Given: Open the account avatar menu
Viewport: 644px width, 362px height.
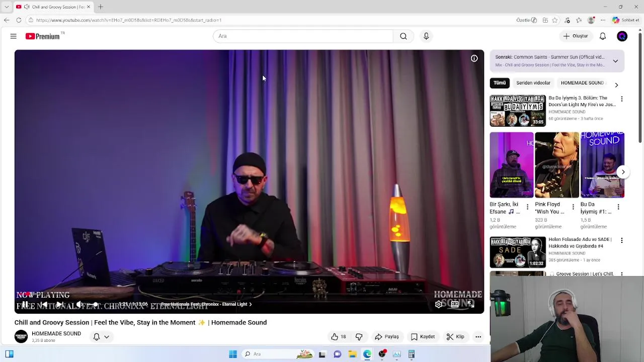Looking at the screenshot, I should click(622, 36).
